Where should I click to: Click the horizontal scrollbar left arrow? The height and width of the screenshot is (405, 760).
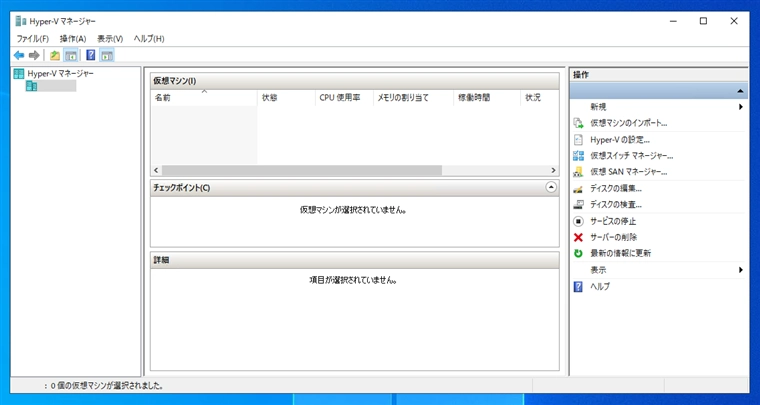(x=156, y=171)
